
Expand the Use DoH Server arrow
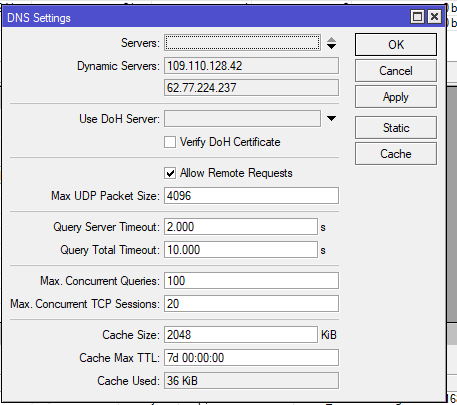pyautogui.click(x=331, y=119)
